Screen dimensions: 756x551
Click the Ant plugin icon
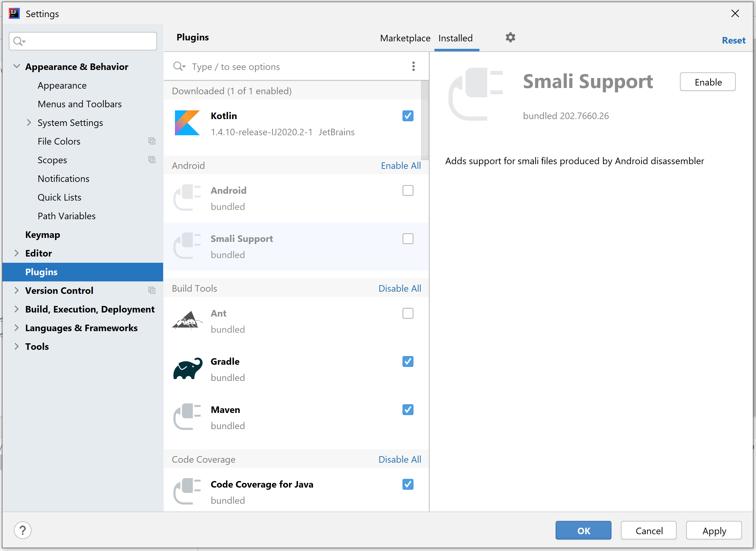187,321
